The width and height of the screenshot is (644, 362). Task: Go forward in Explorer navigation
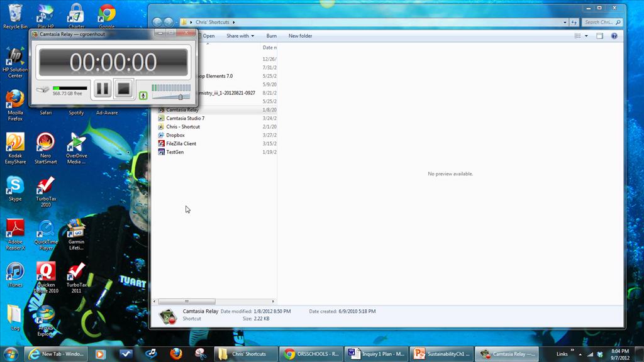(169, 22)
